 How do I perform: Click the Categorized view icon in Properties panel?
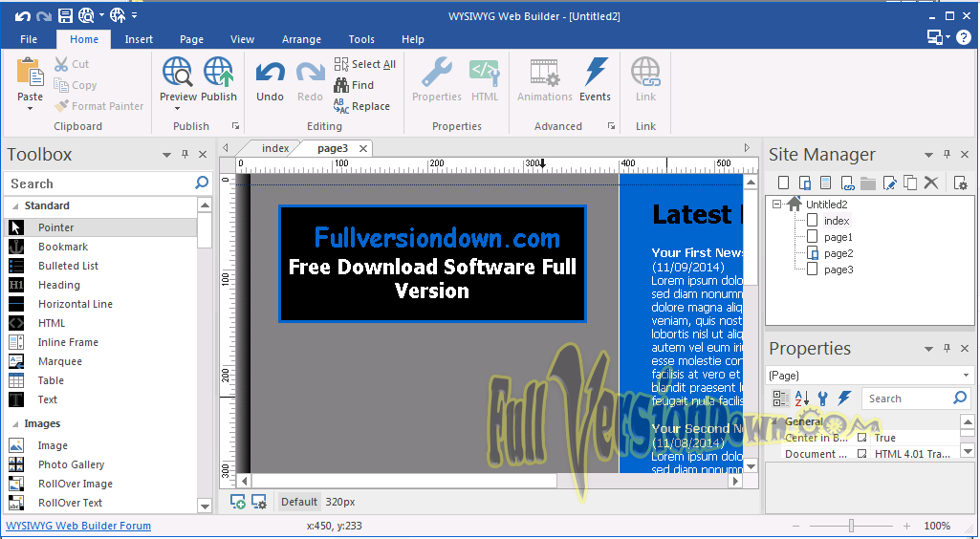pos(780,398)
